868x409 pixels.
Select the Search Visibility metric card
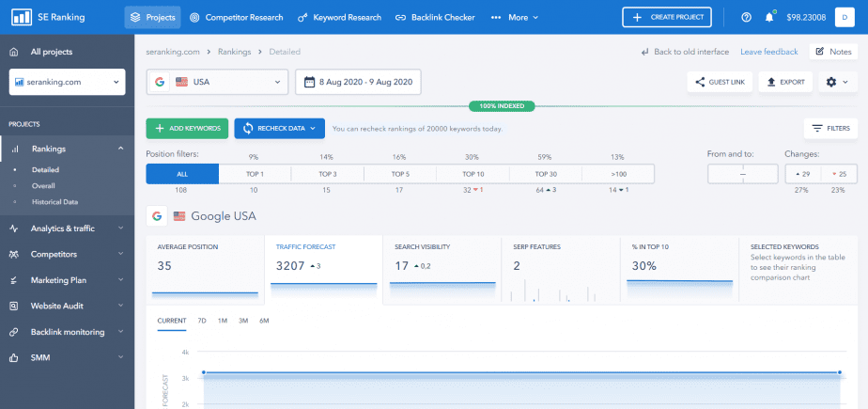tap(442, 269)
